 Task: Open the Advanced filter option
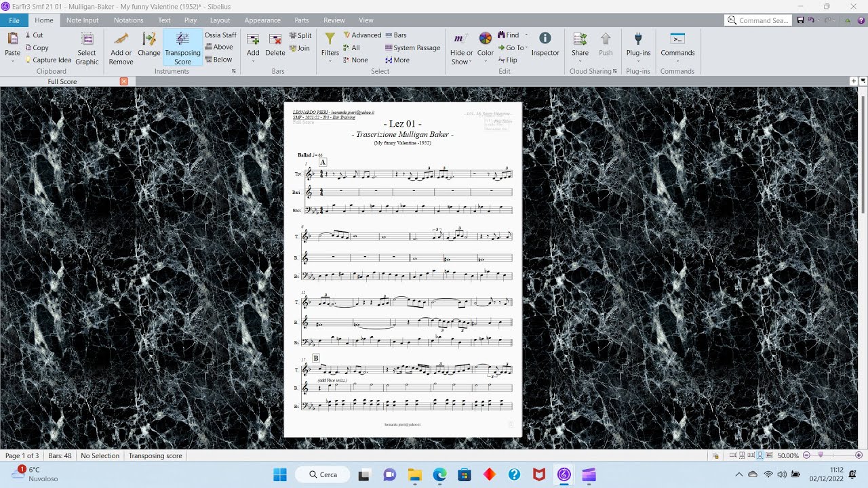[x=362, y=35]
